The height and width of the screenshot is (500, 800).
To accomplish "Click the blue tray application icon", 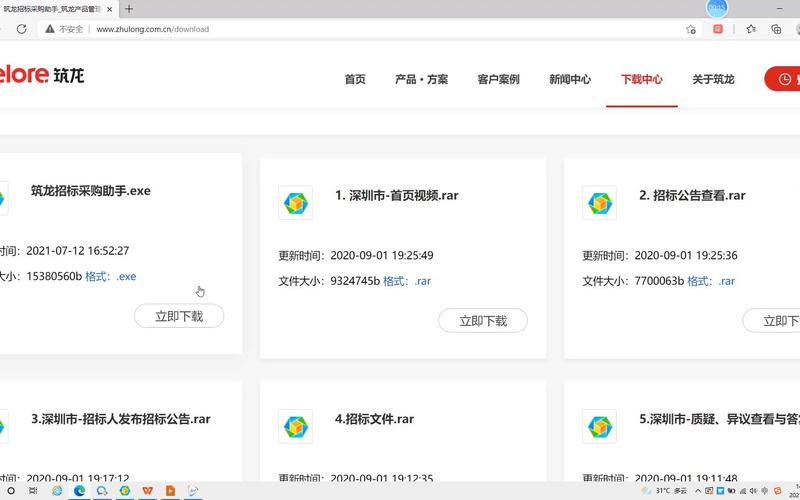I will pyautogui.click(x=720, y=491).
